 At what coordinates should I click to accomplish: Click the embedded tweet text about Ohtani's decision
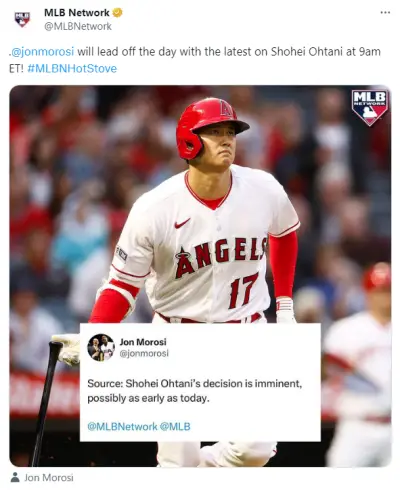click(195, 391)
